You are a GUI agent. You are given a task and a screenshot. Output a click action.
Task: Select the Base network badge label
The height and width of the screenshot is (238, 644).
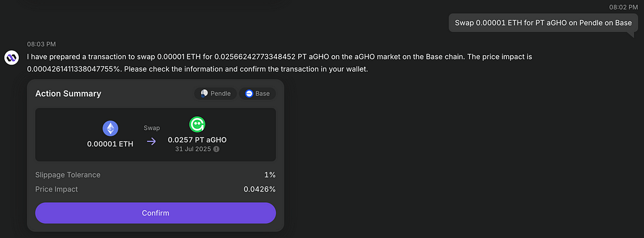coord(262,94)
